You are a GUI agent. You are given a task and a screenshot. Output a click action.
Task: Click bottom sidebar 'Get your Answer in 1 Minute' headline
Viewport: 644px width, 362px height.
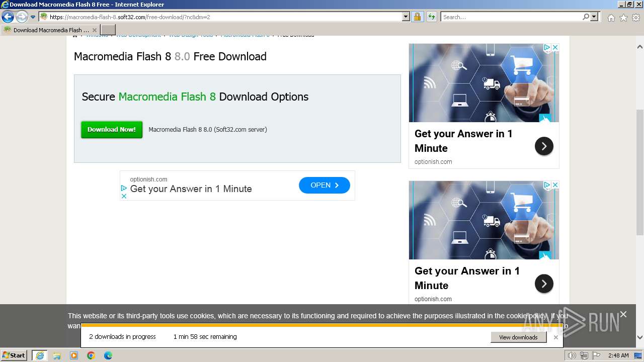(x=467, y=278)
